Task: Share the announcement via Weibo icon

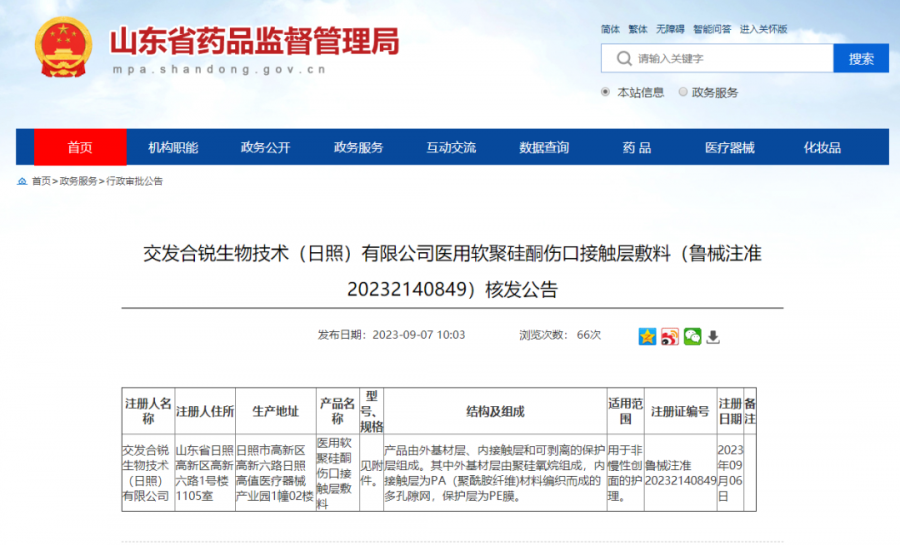Action: point(670,336)
